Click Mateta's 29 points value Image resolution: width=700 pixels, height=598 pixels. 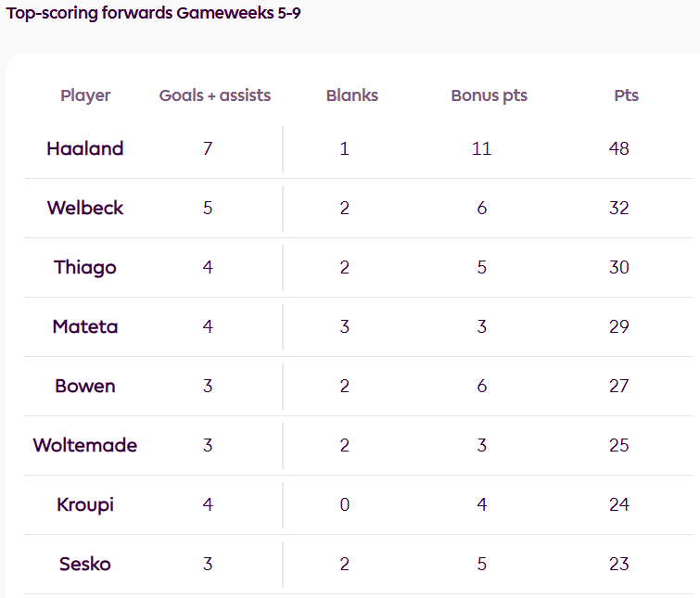(619, 326)
